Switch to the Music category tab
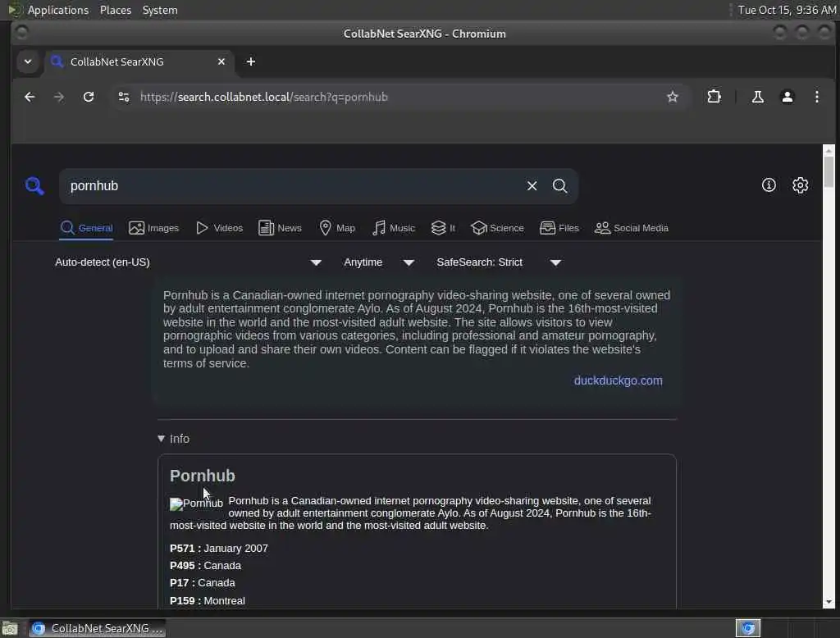 tap(394, 228)
